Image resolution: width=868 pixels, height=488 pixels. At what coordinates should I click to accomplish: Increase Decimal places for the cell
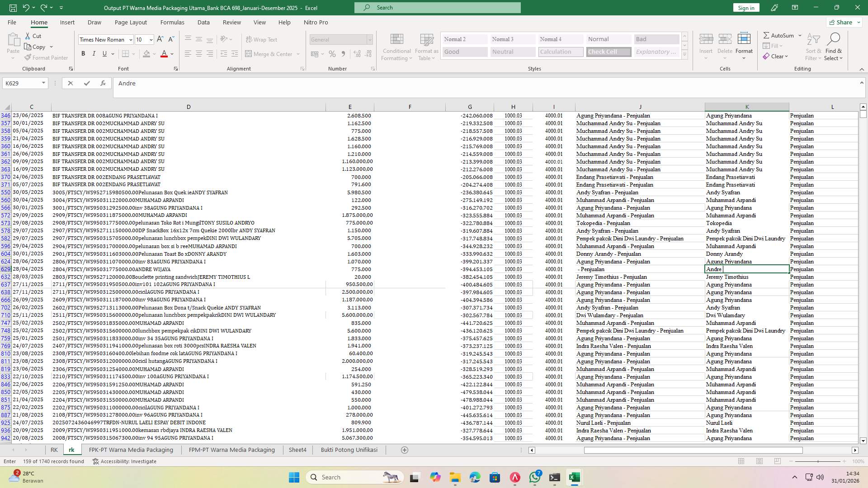tap(357, 54)
